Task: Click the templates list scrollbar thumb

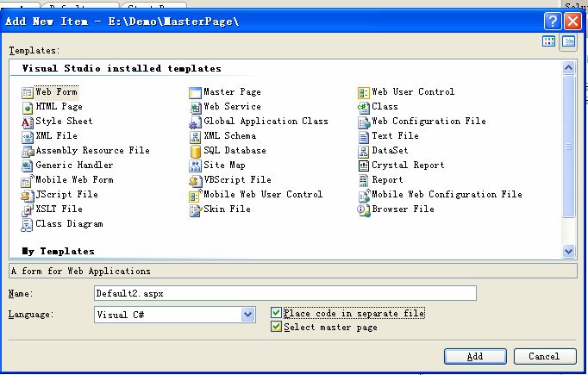Action: tap(568, 147)
